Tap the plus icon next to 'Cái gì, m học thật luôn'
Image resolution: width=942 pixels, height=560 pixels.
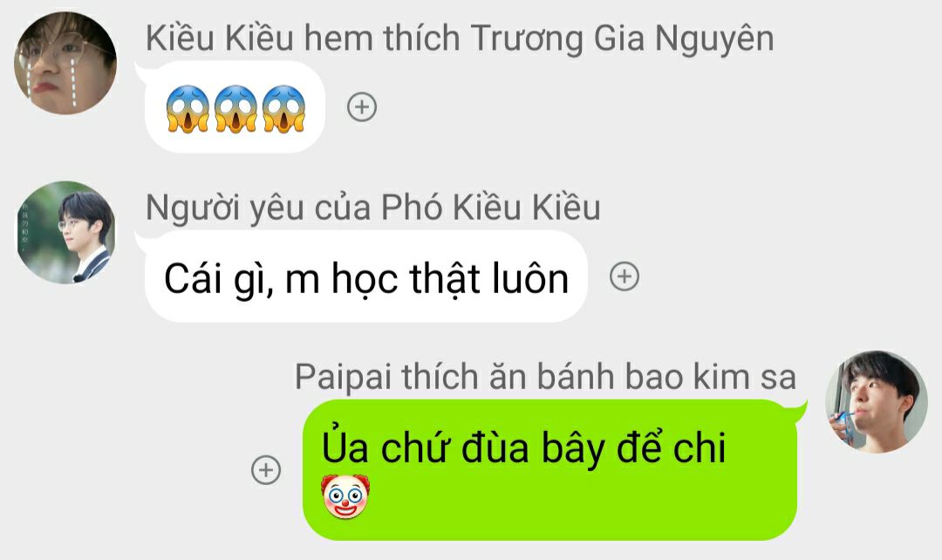coord(625,277)
